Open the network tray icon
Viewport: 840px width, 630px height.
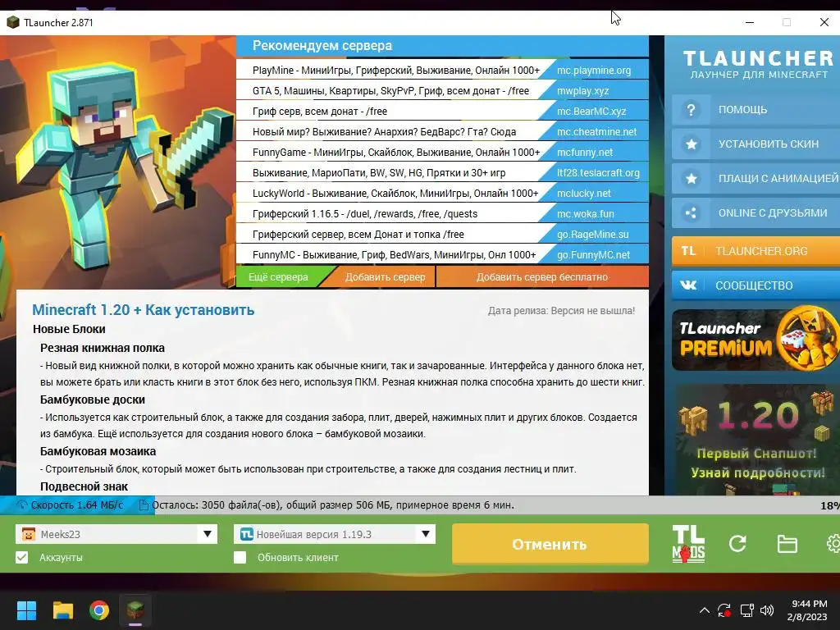click(x=746, y=610)
